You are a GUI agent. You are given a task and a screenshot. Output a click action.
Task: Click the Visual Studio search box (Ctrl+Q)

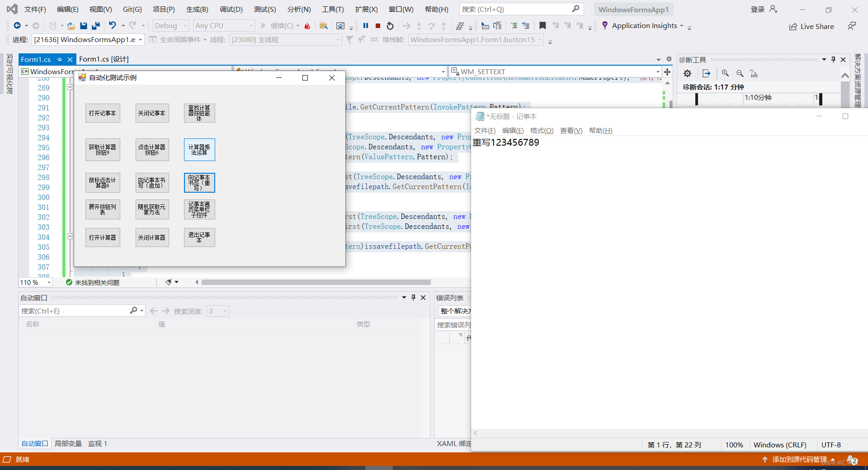(521, 9)
